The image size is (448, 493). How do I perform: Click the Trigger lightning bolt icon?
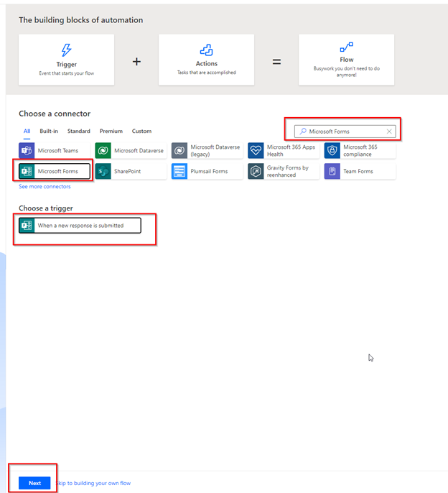(66, 50)
